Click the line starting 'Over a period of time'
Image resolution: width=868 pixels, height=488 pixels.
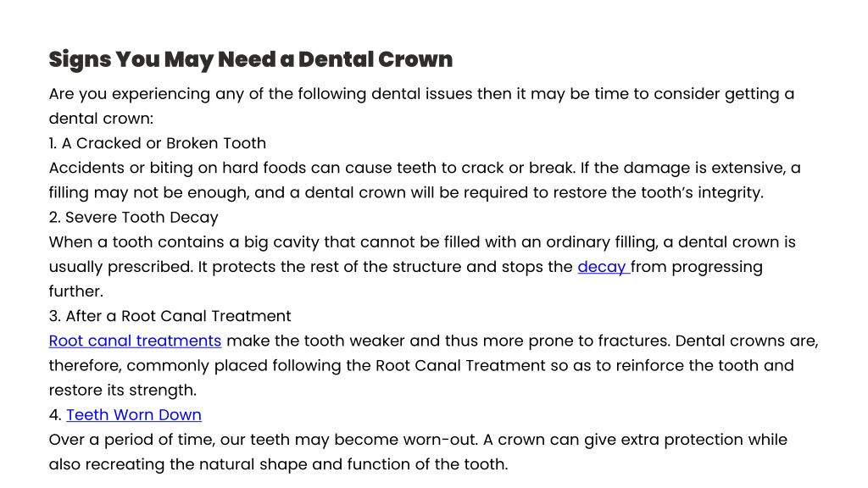418,440
